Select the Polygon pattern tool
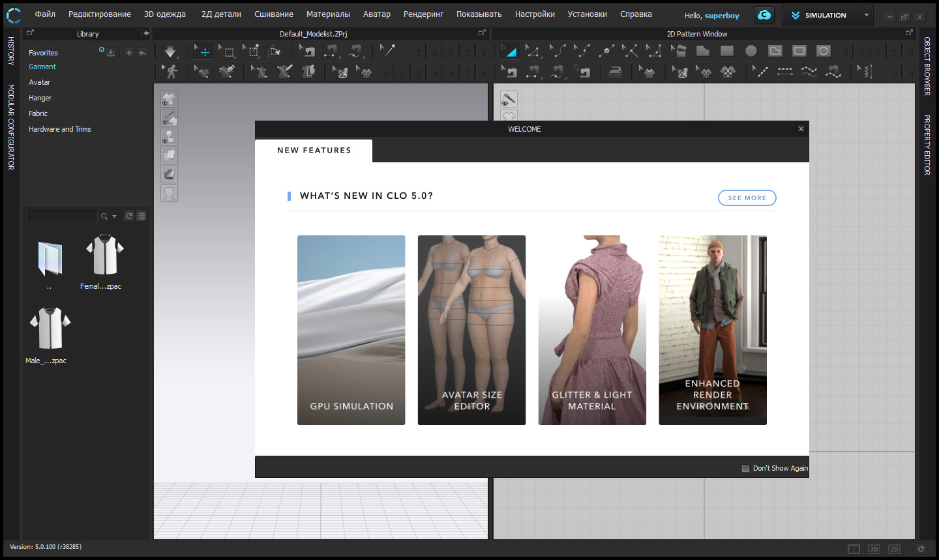Screen dimensions: 939x560 pos(702,52)
